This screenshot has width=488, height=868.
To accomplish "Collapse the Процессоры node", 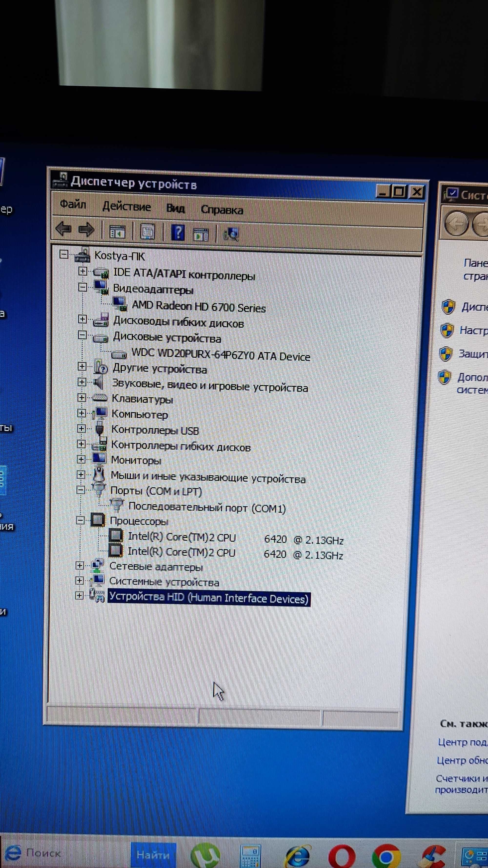I will pos(80,521).
